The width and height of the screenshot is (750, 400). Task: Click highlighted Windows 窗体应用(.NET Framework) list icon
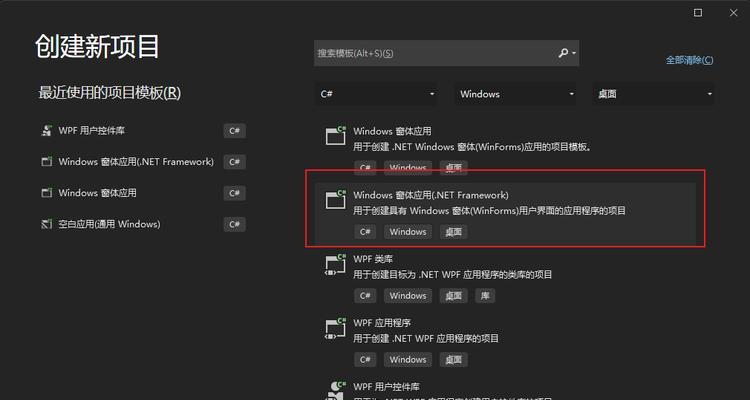[x=335, y=200]
